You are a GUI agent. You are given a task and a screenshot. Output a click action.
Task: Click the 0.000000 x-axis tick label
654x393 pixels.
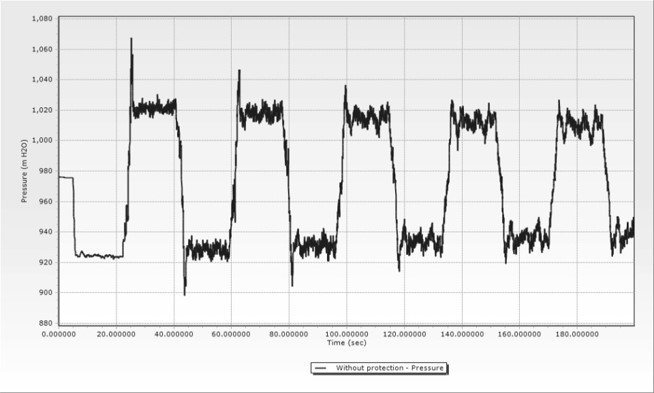click(59, 334)
